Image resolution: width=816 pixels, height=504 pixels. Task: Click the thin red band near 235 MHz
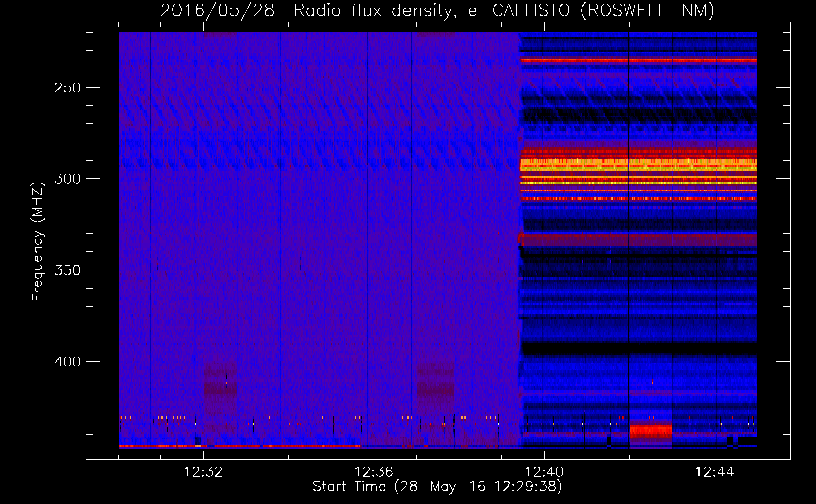(638, 60)
